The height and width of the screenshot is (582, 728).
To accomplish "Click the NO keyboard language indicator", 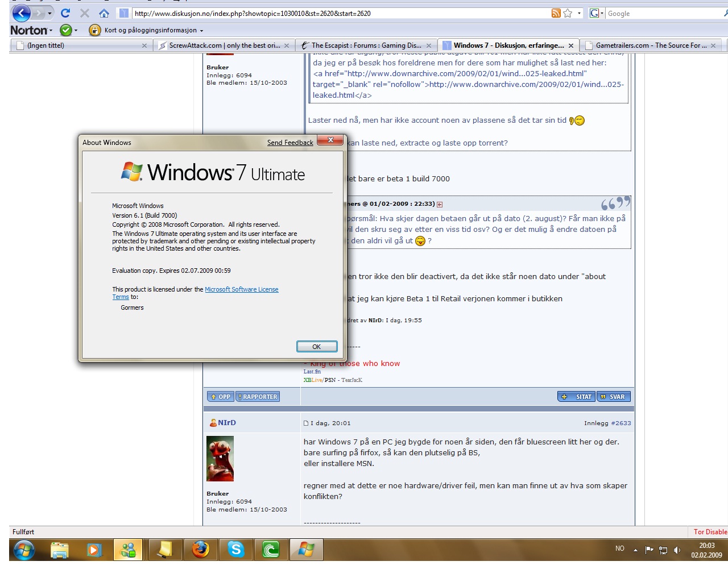I will [620, 548].
